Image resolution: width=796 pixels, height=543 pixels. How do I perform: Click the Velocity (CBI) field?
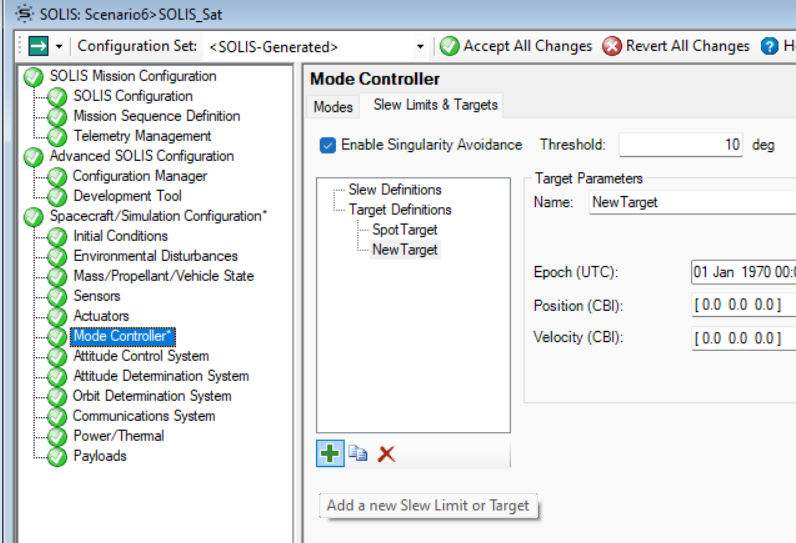744,338
